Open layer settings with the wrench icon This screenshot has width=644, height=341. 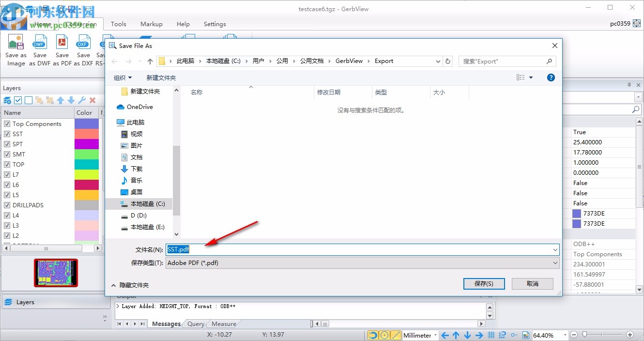pyautogui.click(x=81, y=100)
